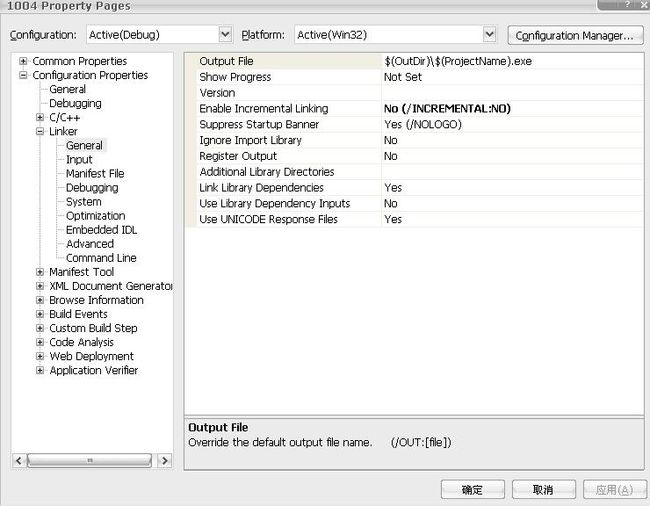Click the Yes (/NOLOGO) value
This screenshot has height=506, width=650.
423,124
